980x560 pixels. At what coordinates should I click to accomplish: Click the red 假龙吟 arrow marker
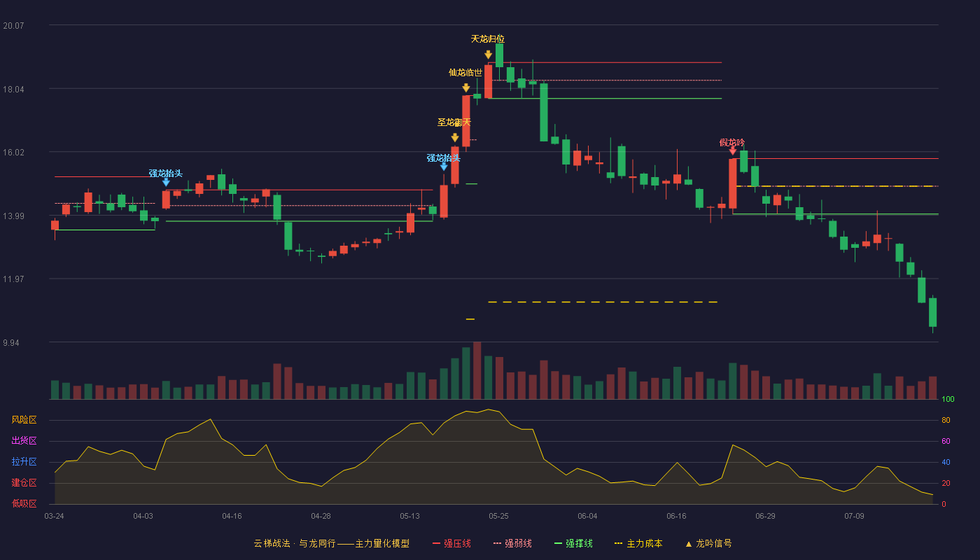[x=733, y=150]
